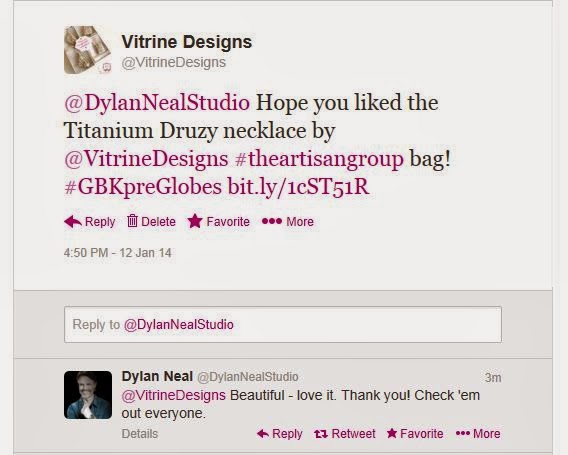Open @VitrineDesigns mention in main tweet text

click(x=146, y=159)
